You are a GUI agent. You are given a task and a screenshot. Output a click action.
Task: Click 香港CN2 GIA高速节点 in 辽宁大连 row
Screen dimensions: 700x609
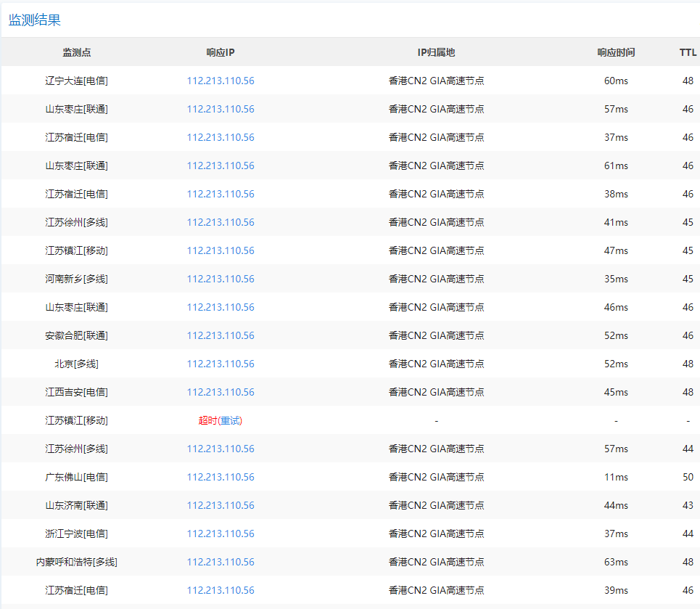tap(436, 81)
